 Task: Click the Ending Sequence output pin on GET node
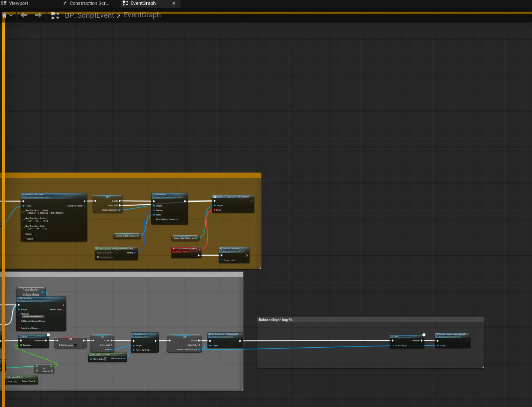pyautogui.click(x=120, y=210)
